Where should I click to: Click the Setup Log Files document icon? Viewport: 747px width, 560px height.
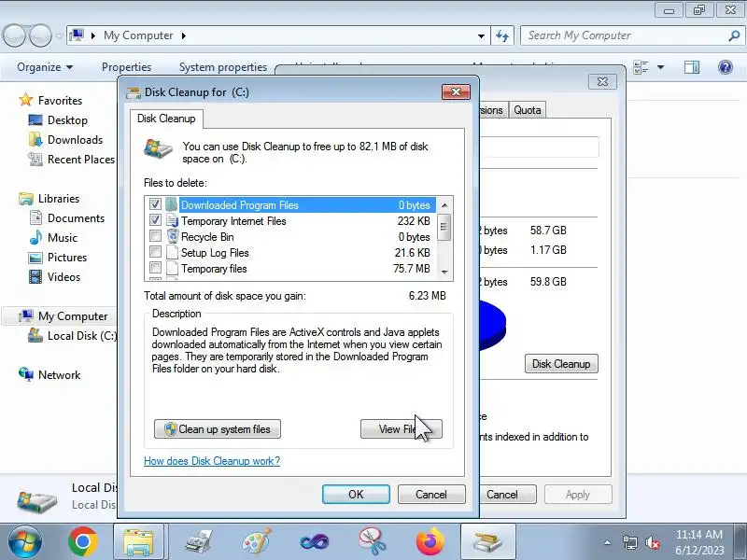(x=173, y=252)
